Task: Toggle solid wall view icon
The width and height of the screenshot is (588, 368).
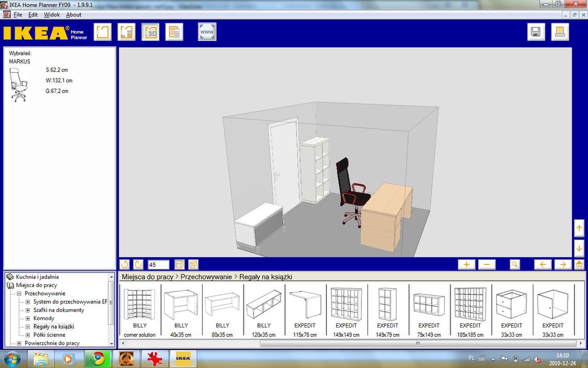Action: pyautogui.click(x=180, y=264)
